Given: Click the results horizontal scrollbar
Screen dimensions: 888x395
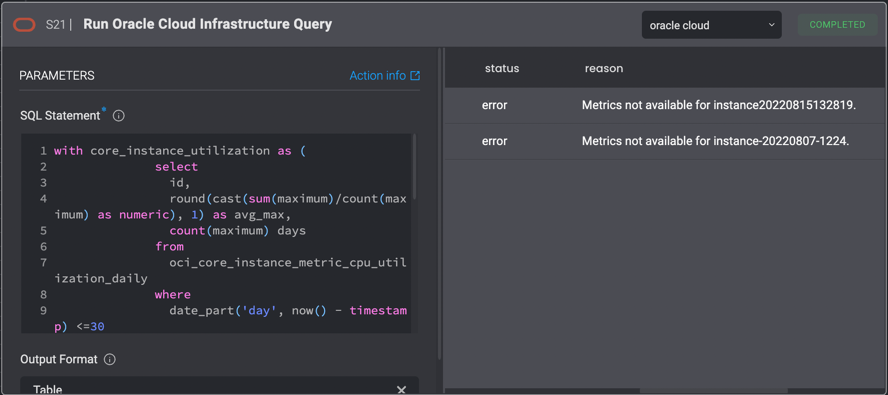Looking at the screenshot, I should pos(714,390).
